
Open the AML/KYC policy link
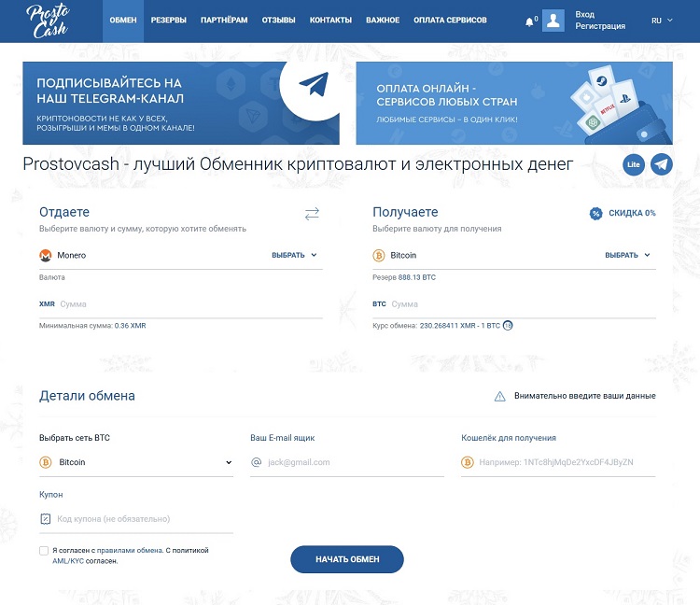(x=68, y=561)
